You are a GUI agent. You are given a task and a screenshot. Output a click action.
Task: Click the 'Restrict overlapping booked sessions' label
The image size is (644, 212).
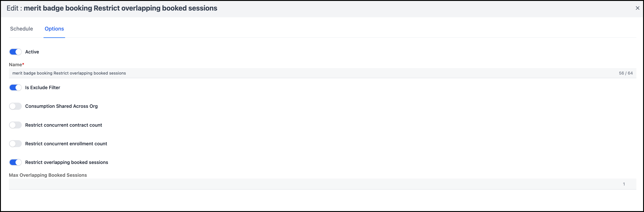(66, 162)
